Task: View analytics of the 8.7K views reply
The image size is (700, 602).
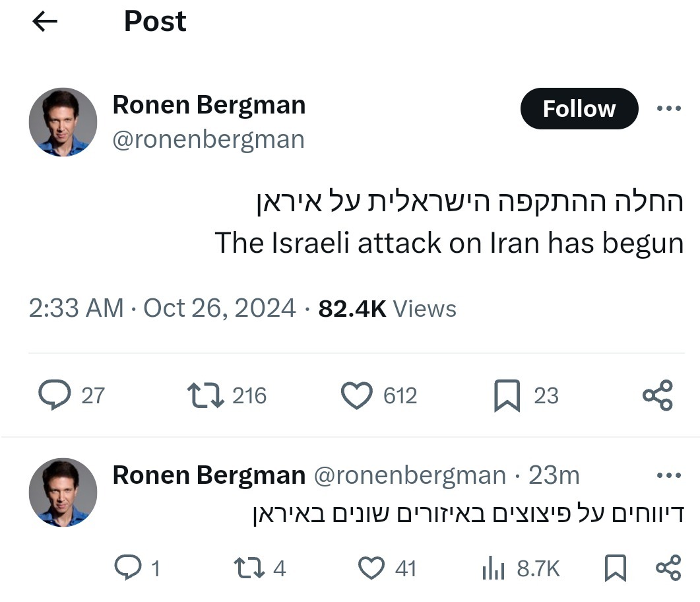Action: pos(493,568)
